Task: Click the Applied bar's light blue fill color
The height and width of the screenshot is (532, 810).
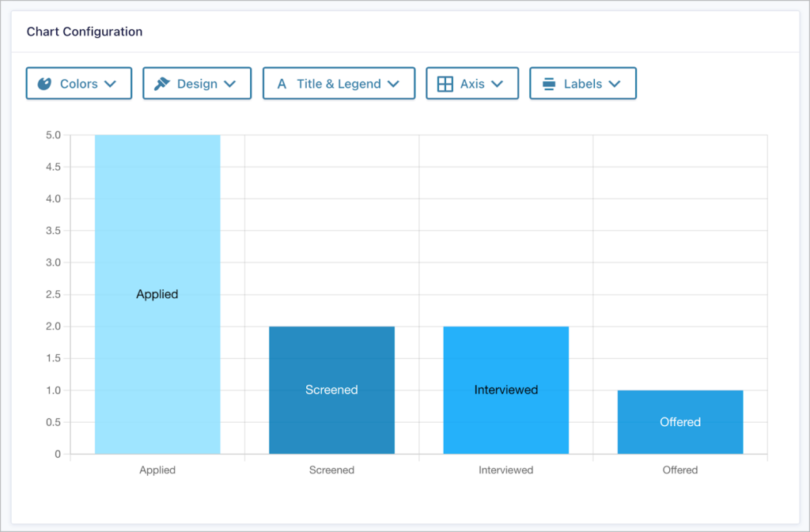Action: click(x=157, y=221)
